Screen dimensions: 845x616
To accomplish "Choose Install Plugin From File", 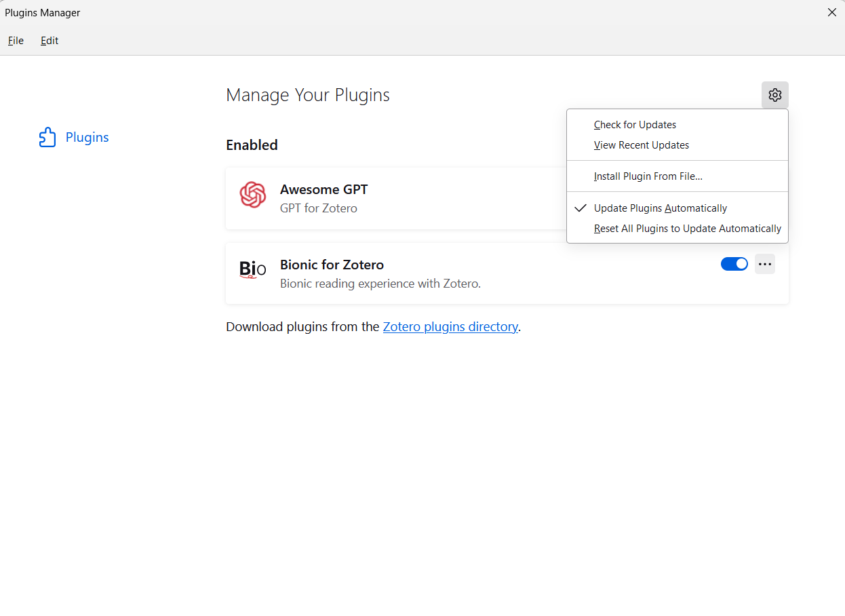I will click(648, 176).
